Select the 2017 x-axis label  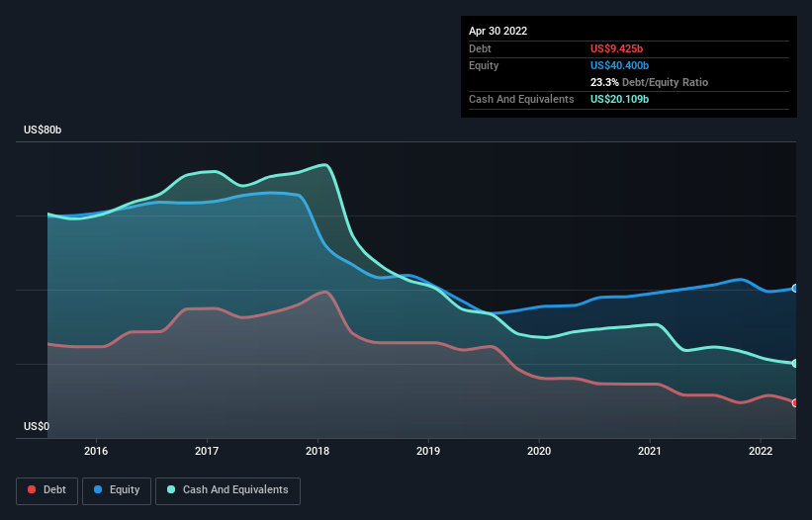pyautogui.click(x=207, y=451)
